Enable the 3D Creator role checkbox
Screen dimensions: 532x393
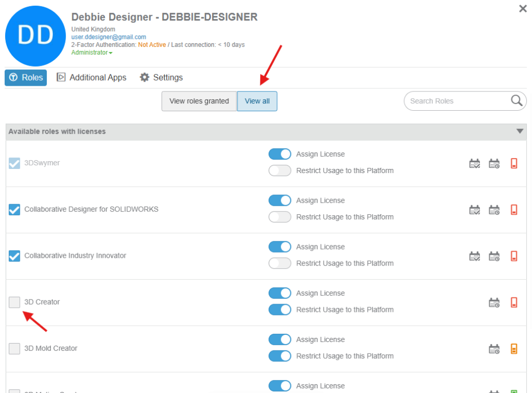[14, 302]
